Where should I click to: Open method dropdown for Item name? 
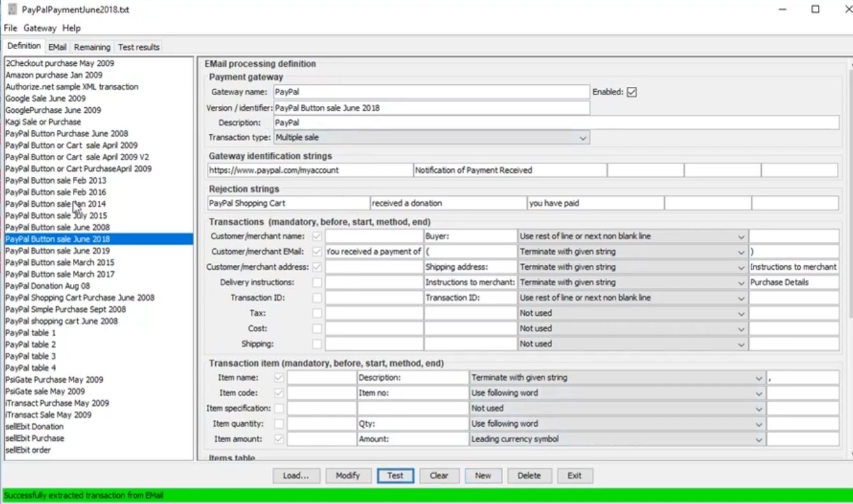click(617, 378)
